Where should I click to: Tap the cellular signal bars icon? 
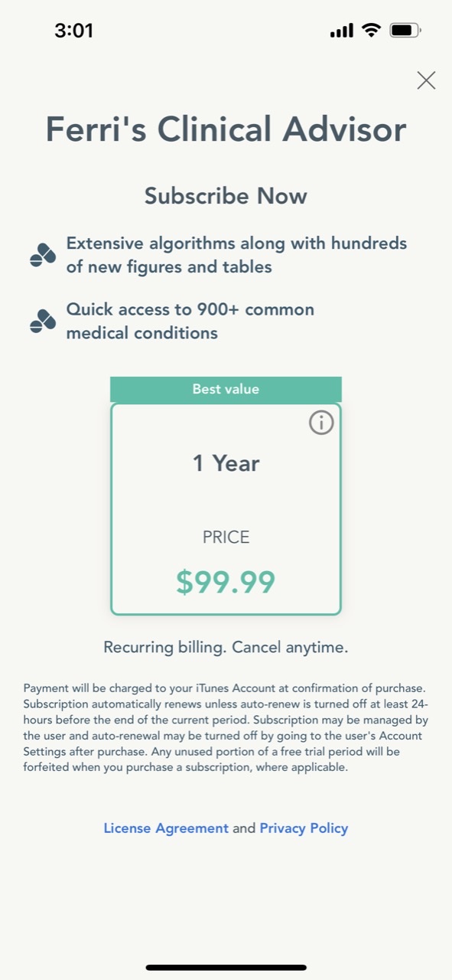tap(342, 31)
